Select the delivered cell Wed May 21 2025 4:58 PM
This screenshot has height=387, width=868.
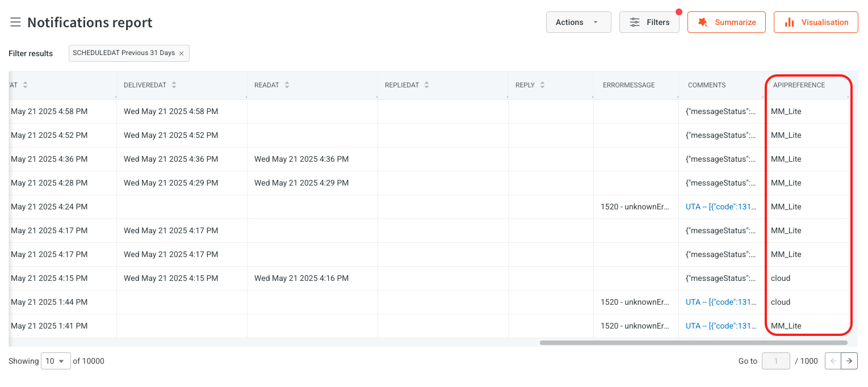(x=171, y=111)
